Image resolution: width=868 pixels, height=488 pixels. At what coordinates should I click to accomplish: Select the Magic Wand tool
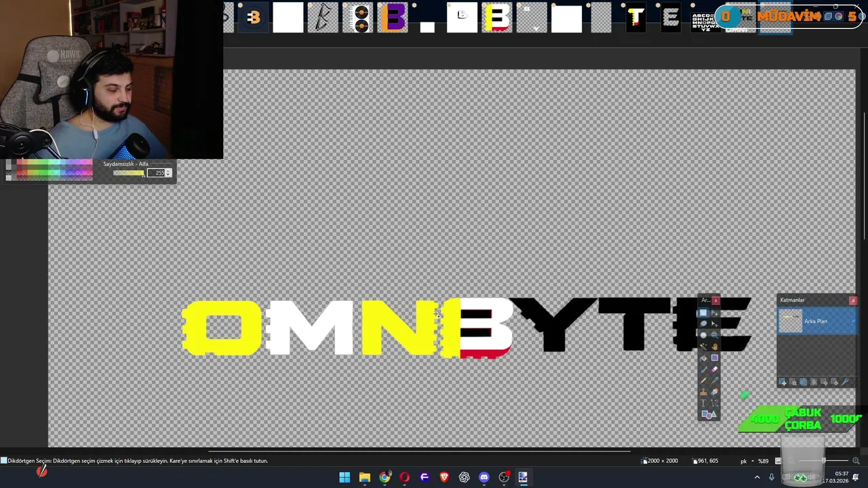click(x=703, y=346)
